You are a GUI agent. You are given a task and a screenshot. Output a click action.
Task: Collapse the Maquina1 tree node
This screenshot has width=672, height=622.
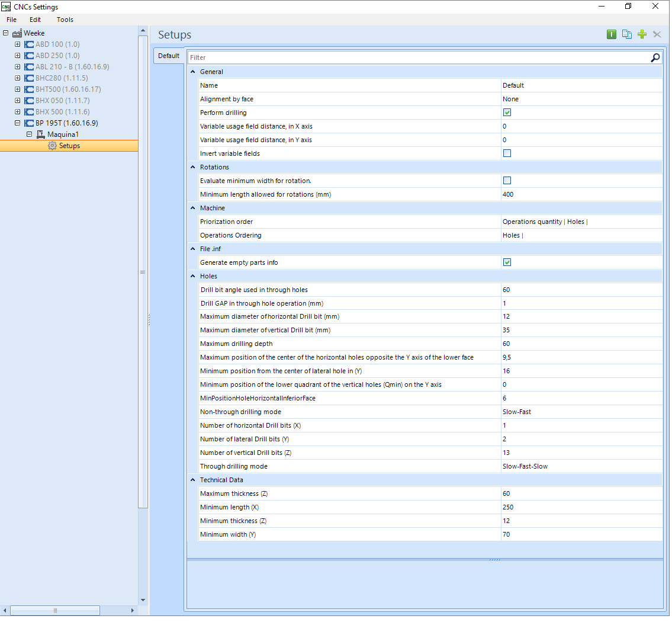[x=29, y=134]
